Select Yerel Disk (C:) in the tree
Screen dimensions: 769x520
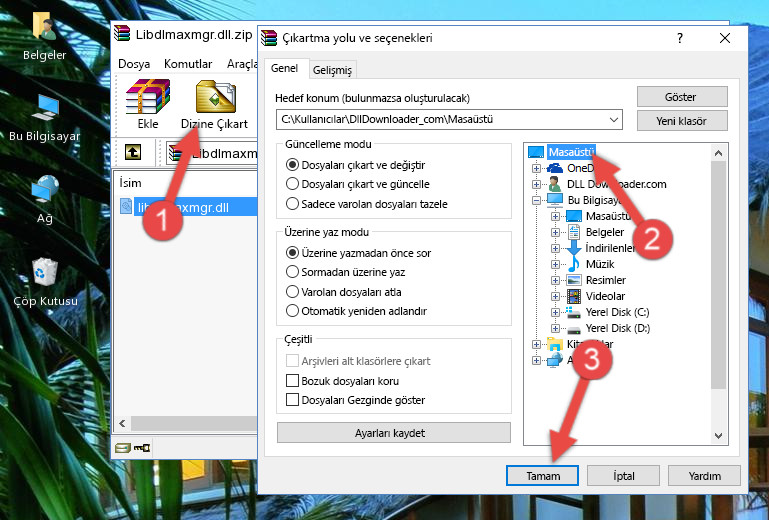[617, 312]
